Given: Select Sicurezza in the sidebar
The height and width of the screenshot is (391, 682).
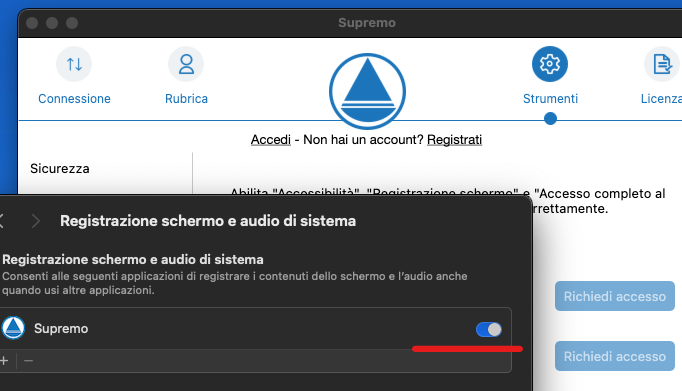Looking at the screenshot, I should 60,168.
